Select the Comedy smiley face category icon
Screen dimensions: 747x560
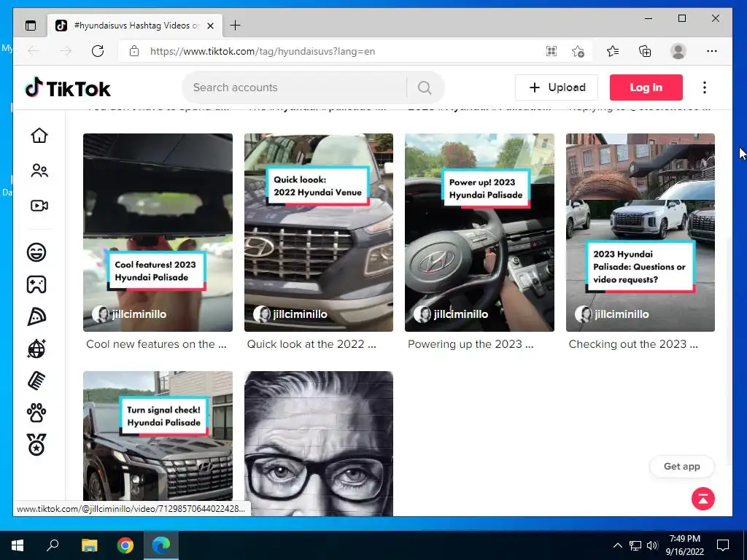click(x=36, y=252)
